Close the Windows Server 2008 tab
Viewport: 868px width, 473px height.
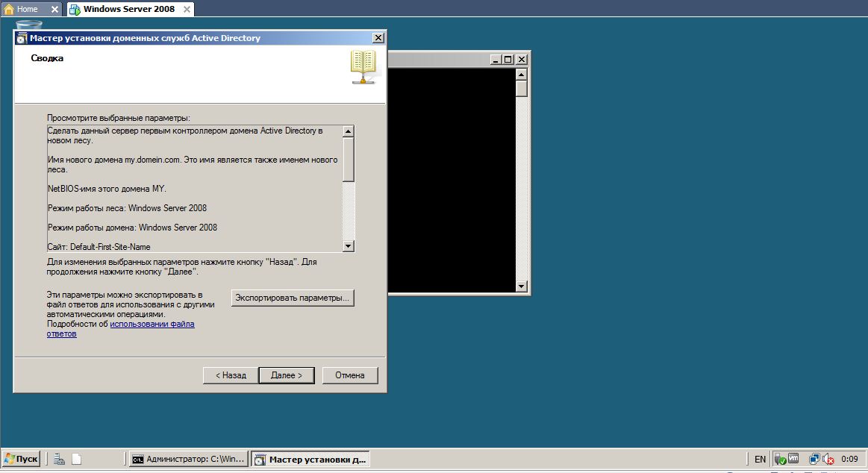click(x=187, y=9)
